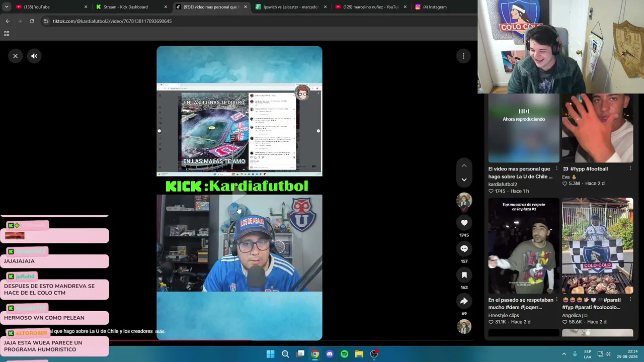Close the Ipswich vs Leicester tab
The width and height of the screenshot is (644, 362).
coord(325,7)
